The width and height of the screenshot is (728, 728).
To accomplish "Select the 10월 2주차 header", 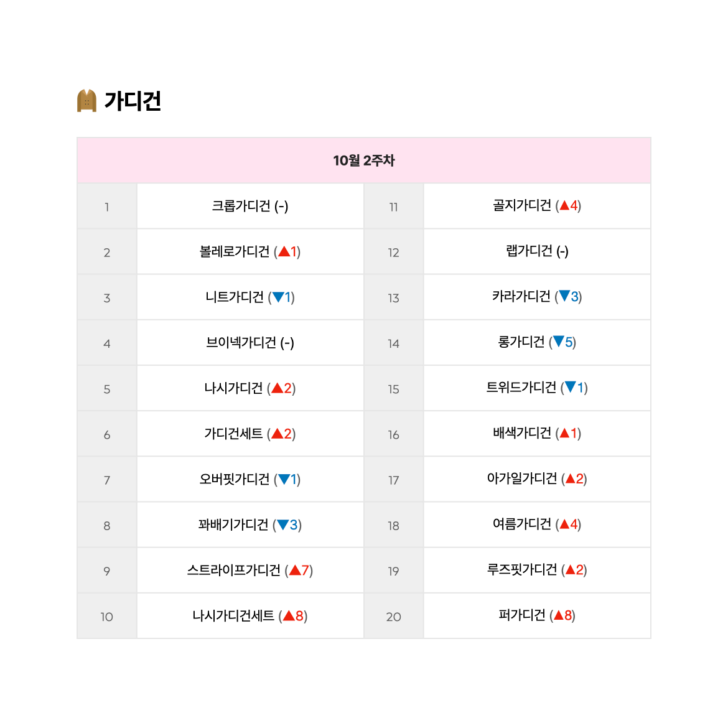I will click(364, 161).
